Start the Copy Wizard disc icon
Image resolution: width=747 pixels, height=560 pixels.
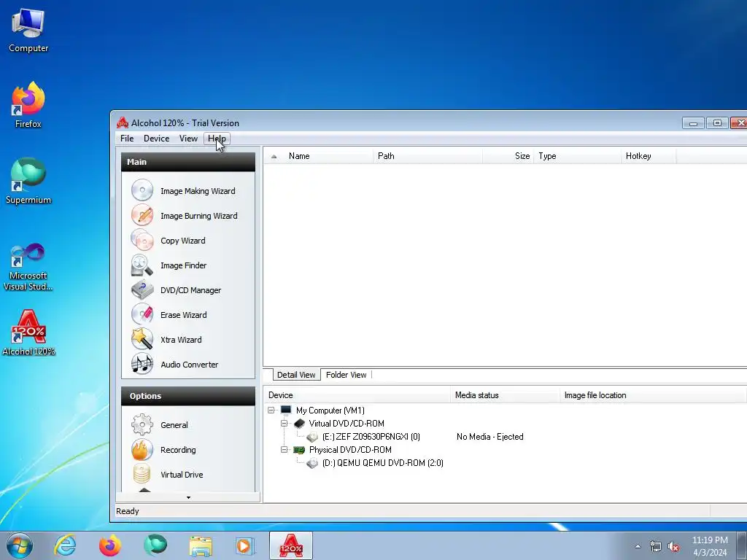142,240
